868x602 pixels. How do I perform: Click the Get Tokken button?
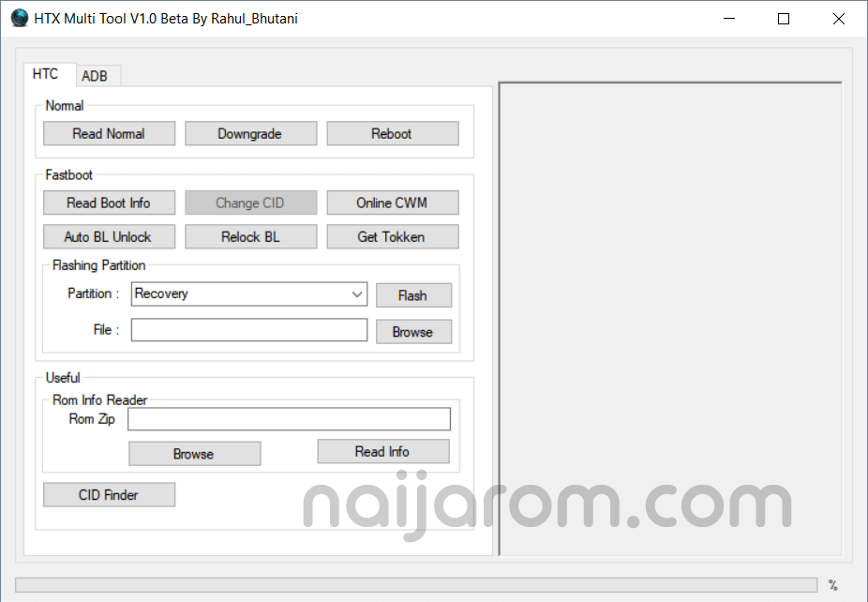(393, 236)
